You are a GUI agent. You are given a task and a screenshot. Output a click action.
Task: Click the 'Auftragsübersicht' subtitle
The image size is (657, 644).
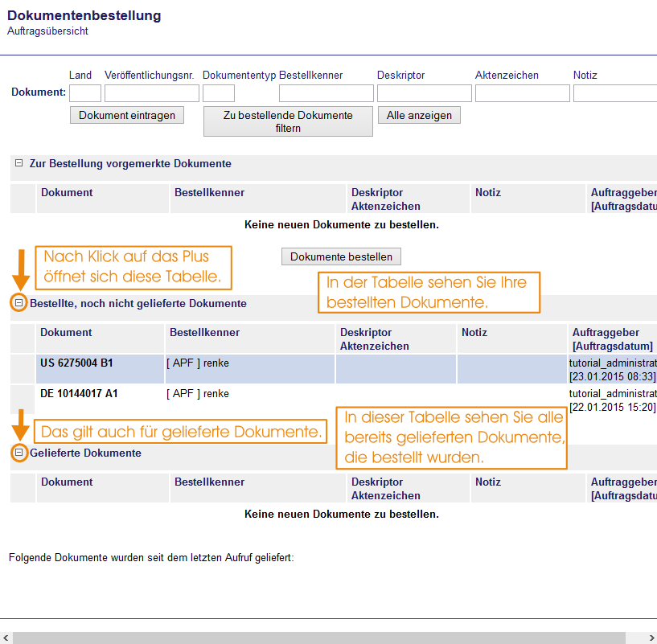coord(47,31)
